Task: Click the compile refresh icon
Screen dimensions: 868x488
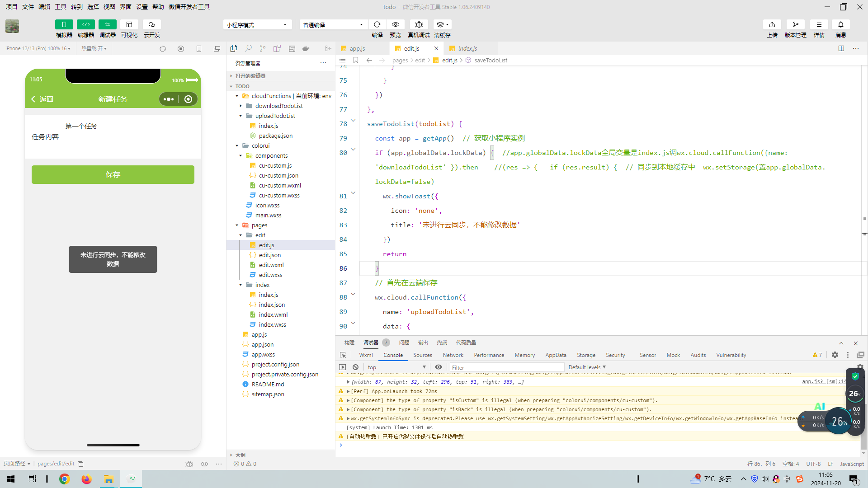Action: point(377,24)
